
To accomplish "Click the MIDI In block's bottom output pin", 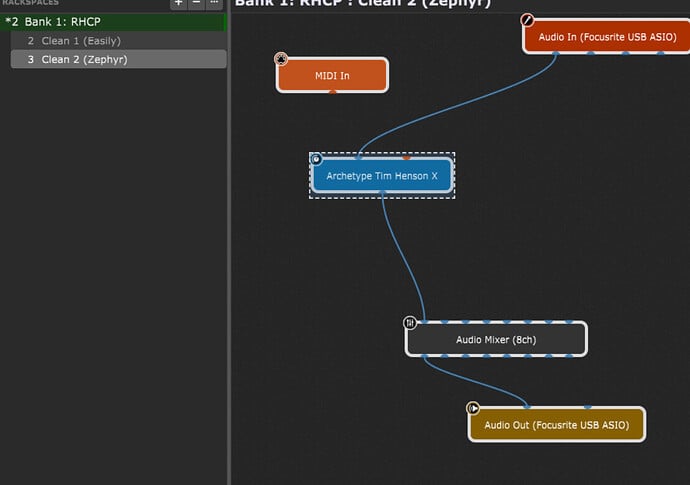I will click(x=332, y=92).
